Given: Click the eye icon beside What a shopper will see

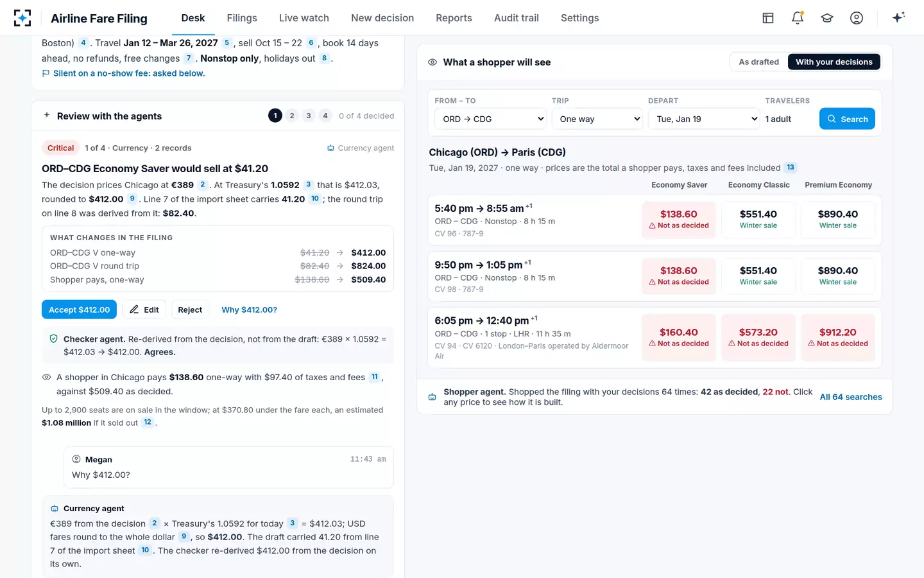Looking at the screenshot, I should coord(432,62).
